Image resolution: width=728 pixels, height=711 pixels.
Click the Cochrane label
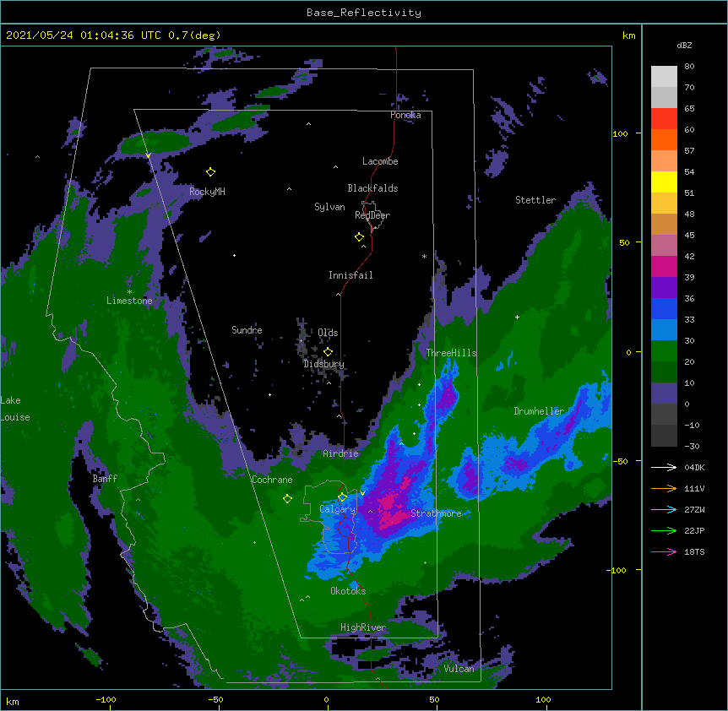pyautogui.click(x=272, y=480)
